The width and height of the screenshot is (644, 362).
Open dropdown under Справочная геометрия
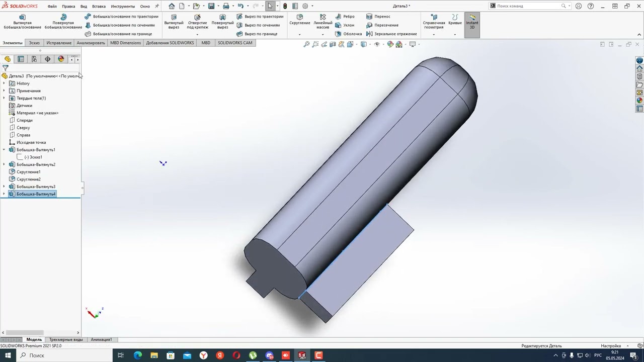click(x=434, y=34)
